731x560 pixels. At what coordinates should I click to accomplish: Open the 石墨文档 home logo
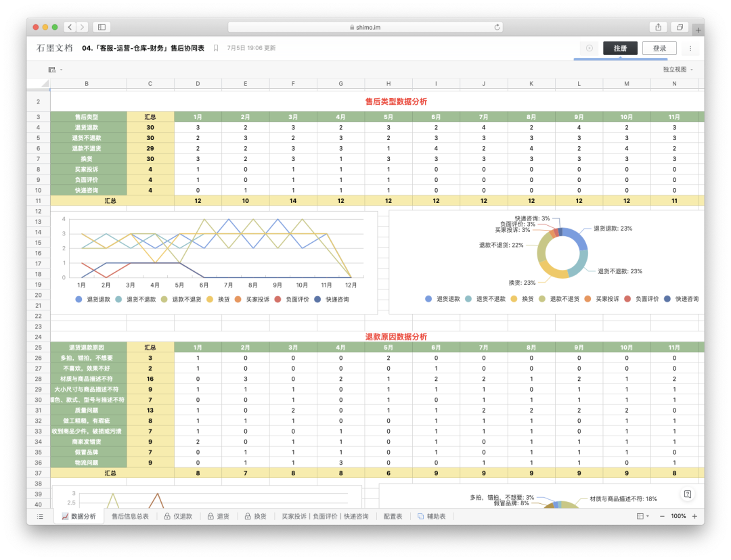pos(55,48)
